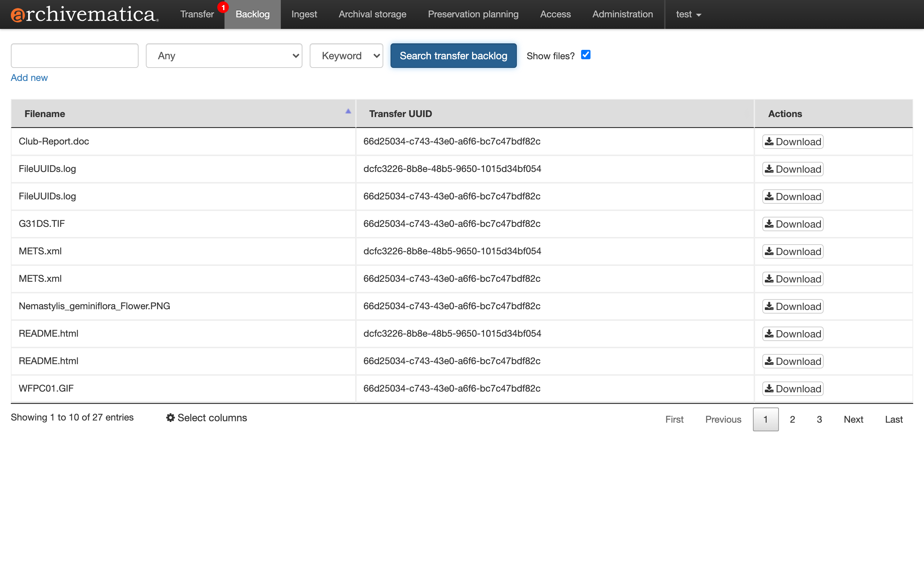Click the Actions column header
This screenshot has height=578, width=924.
[833, 113]
